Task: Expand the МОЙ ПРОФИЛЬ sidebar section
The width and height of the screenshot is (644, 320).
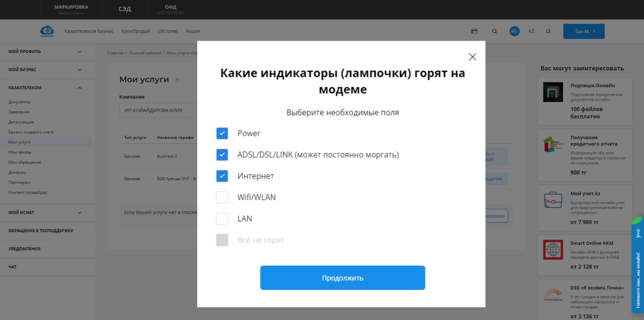Action: point(79,51)
